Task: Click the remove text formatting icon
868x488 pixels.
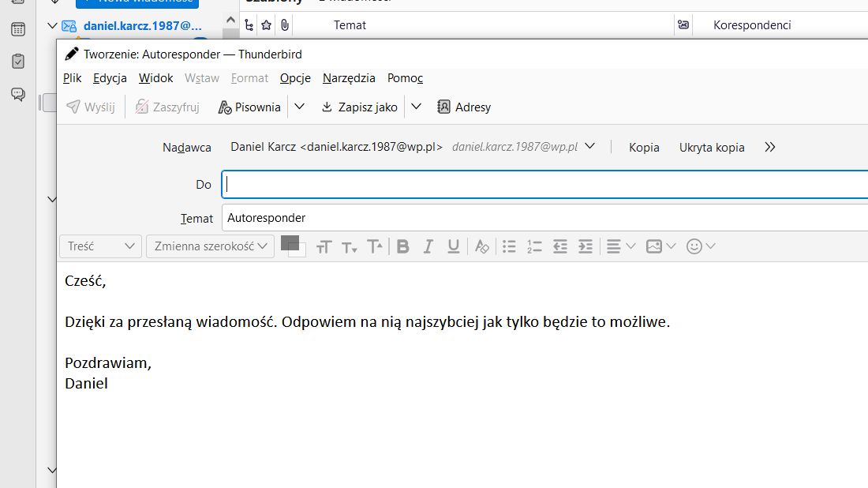Action: click(481, 246)
